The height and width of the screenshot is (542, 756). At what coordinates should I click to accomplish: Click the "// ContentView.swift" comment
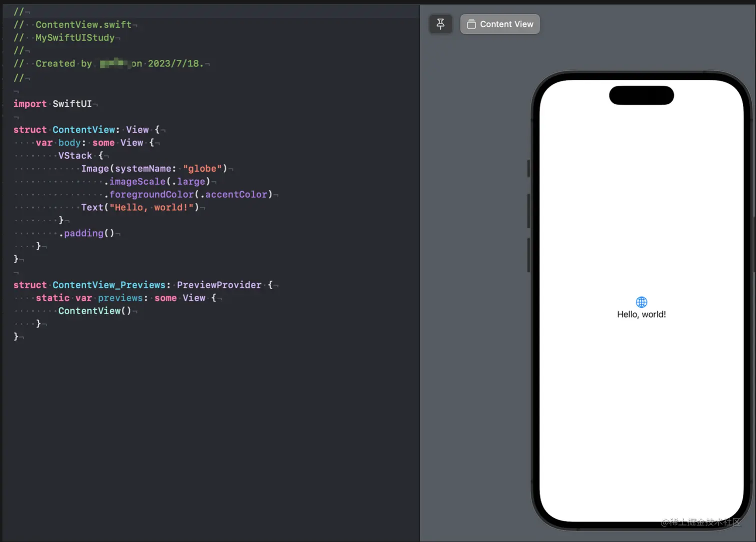[x=73, y=25]
